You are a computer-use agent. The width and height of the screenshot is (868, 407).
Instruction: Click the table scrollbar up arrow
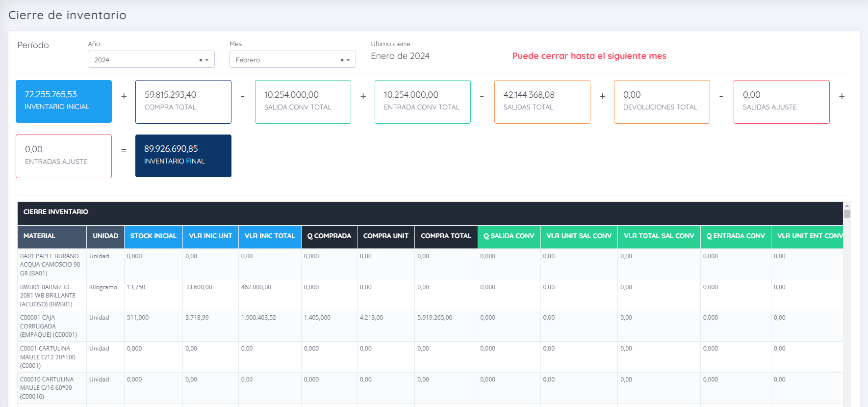(x=847, y=205)
